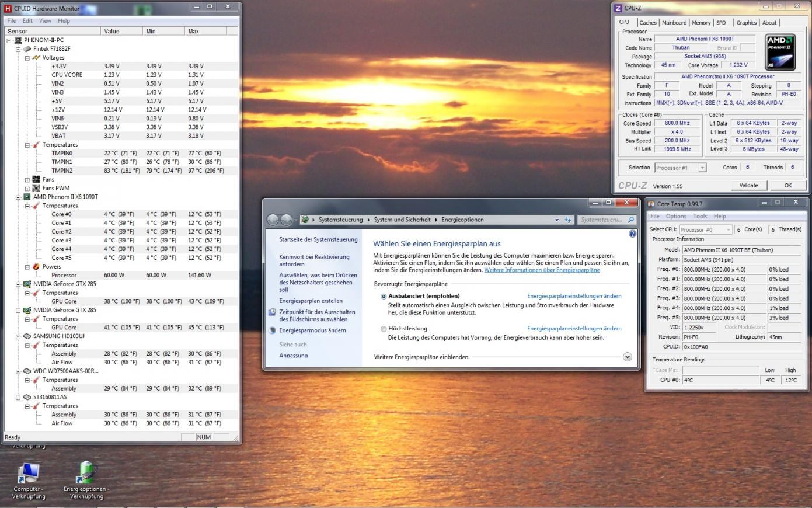Screen dimensions: 812x508
Task: Click the SAMSUNG HD103UJ hard drive icon
Action: [x=27, y=336]
